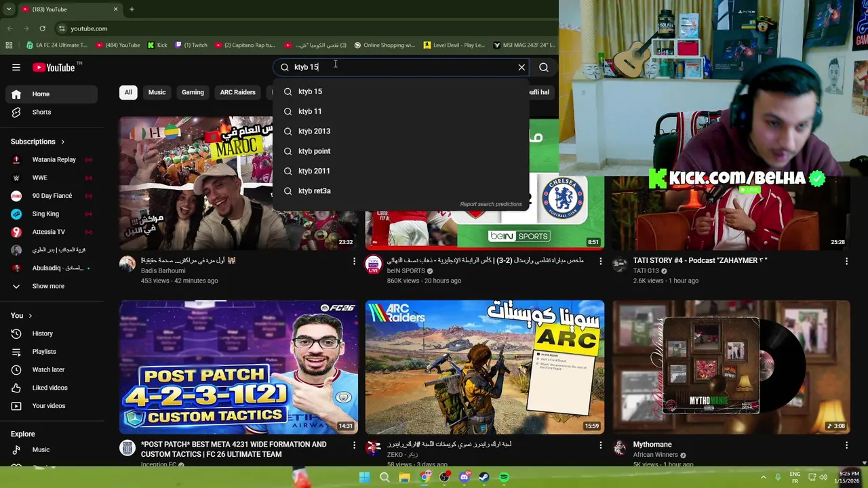Expand subscriptions with 'Show more'

tap(52, 286)
